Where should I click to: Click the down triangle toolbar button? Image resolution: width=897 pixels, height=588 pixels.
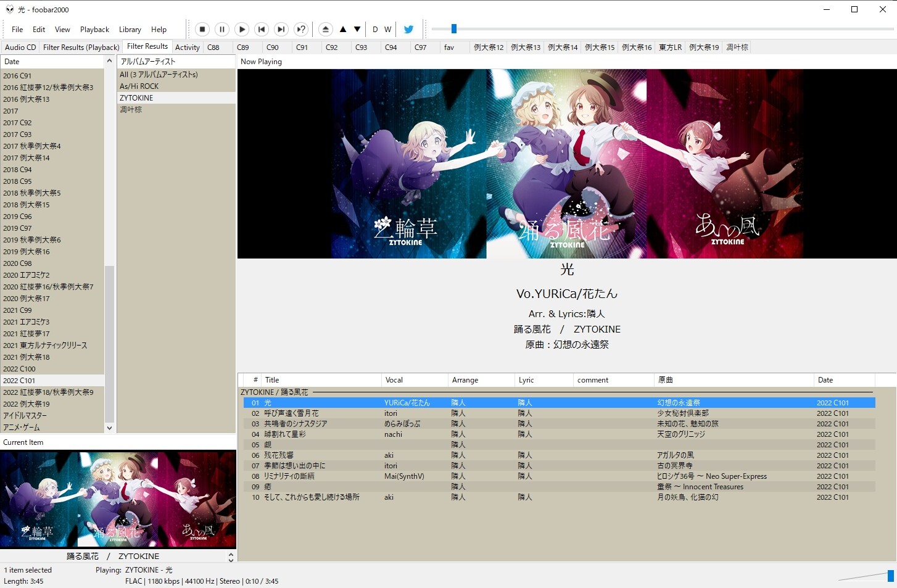pyautogui.click(x=357, y=29)
